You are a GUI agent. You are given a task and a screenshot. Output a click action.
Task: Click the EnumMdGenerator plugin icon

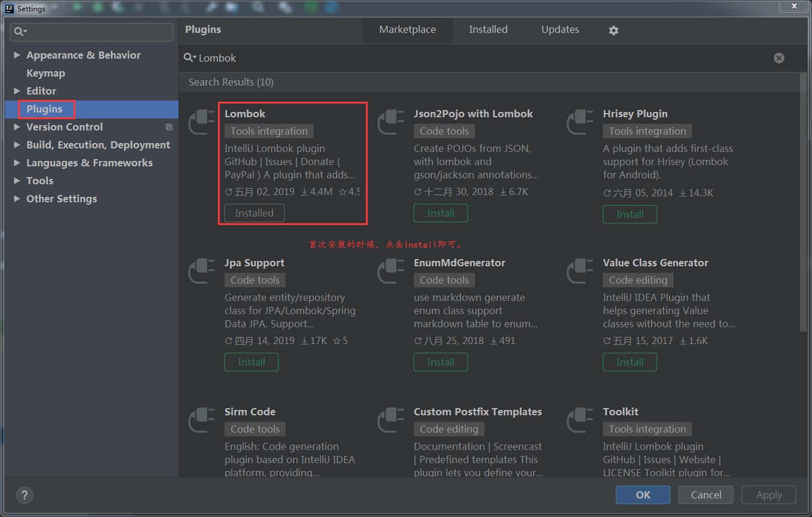tap(391, 270)
